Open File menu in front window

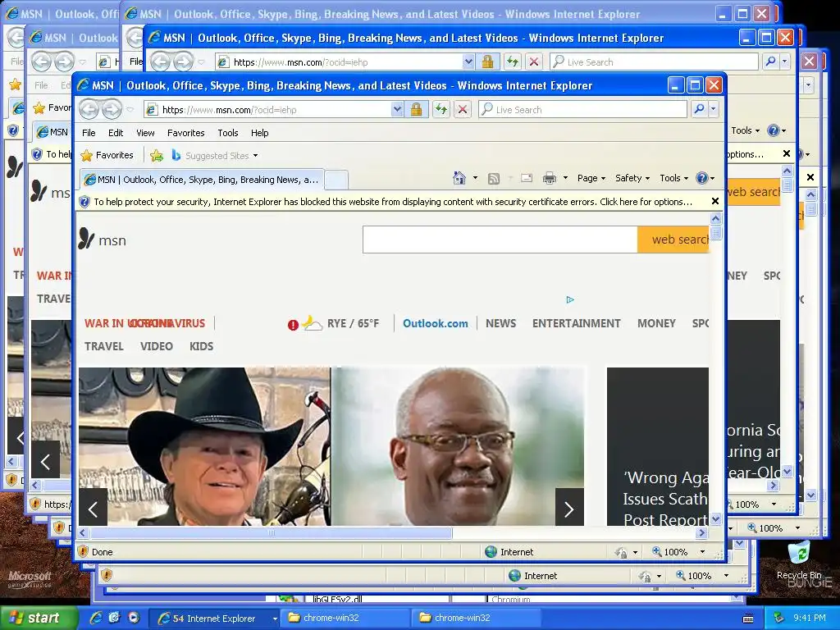coord(89,133)
